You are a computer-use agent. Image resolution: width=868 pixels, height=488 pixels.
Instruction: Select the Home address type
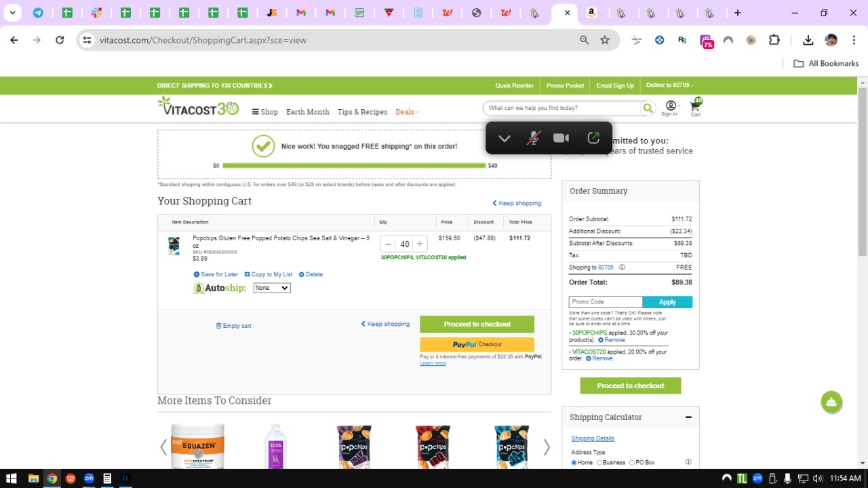point(574,463)
